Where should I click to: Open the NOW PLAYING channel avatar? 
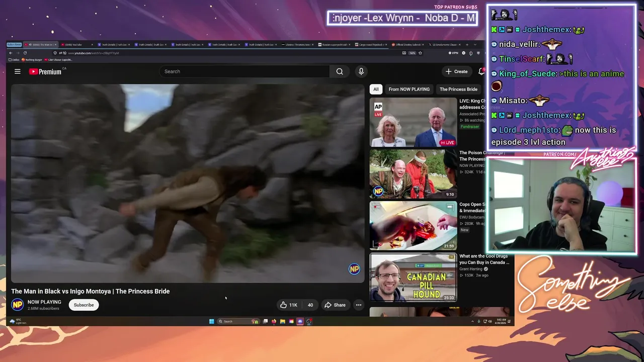(18, 305)
